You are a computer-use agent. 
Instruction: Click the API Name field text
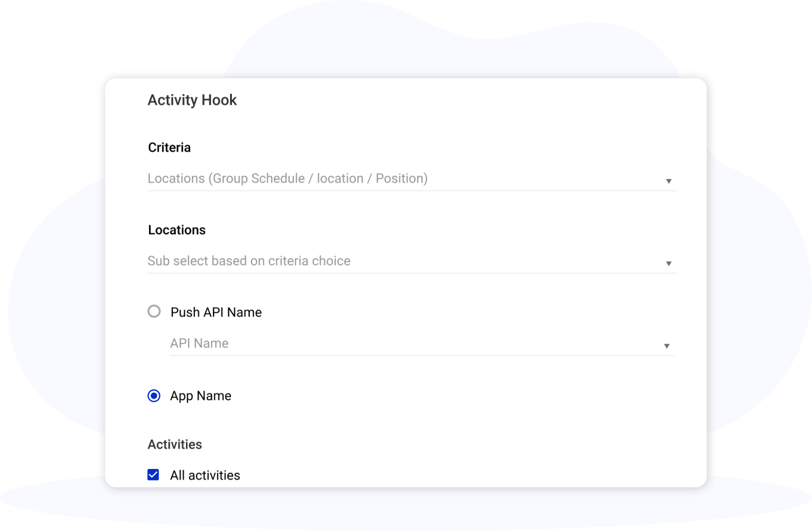[x=199, y=343]
